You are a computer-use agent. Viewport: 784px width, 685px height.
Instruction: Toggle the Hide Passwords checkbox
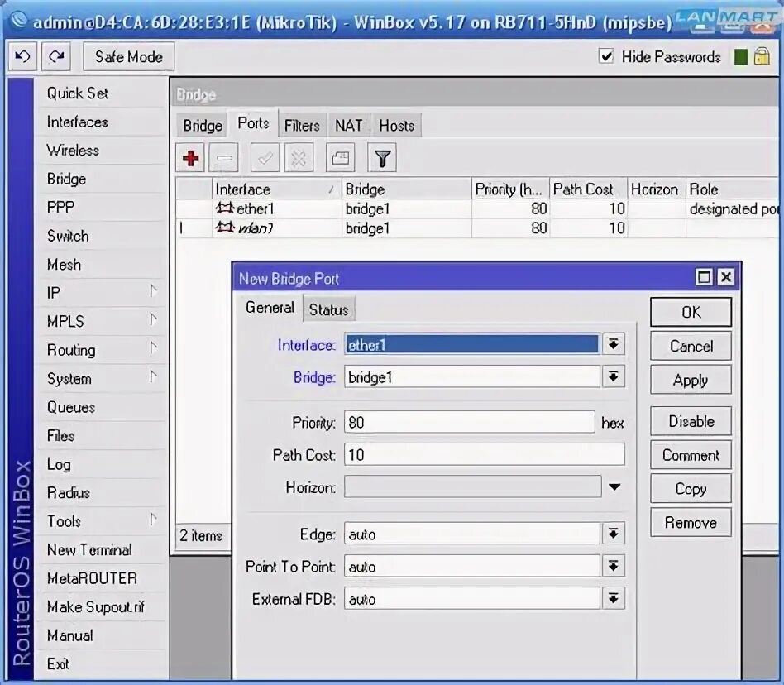[x=606, y=56]
